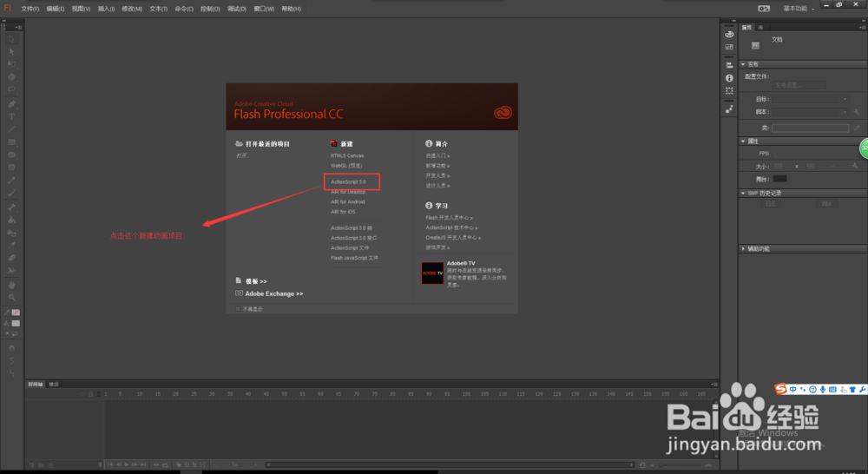Image resolution: width=868 pixels, height=474 pixels.
Task: Select the Pen tool
Action: point(11,104)
